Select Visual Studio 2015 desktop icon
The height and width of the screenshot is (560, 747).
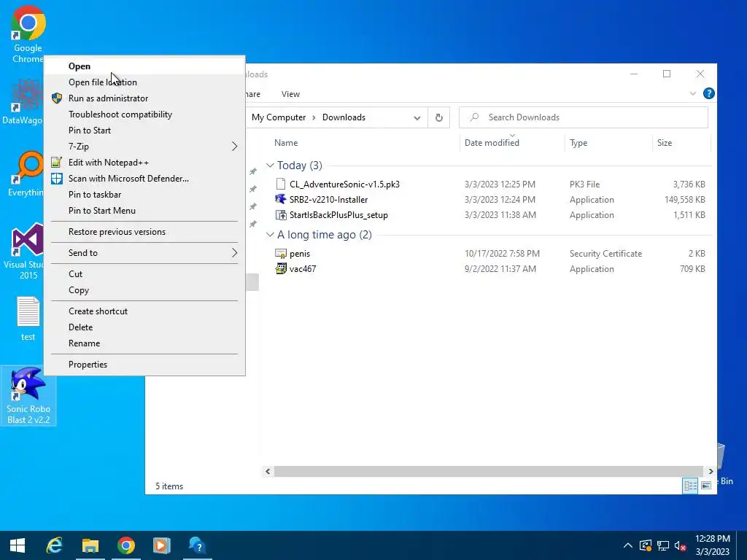[24, 251]
